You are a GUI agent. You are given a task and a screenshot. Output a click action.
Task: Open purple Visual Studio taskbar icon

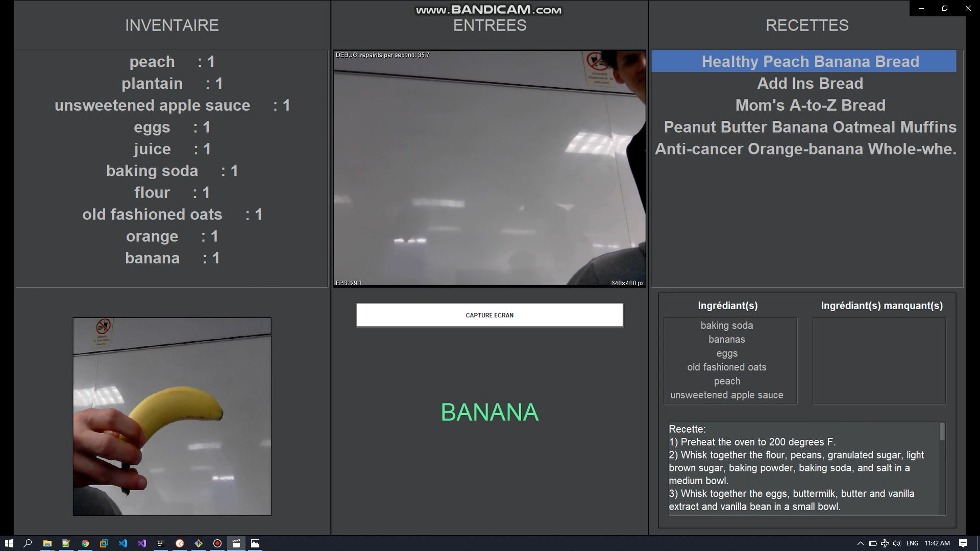(142, 543)
